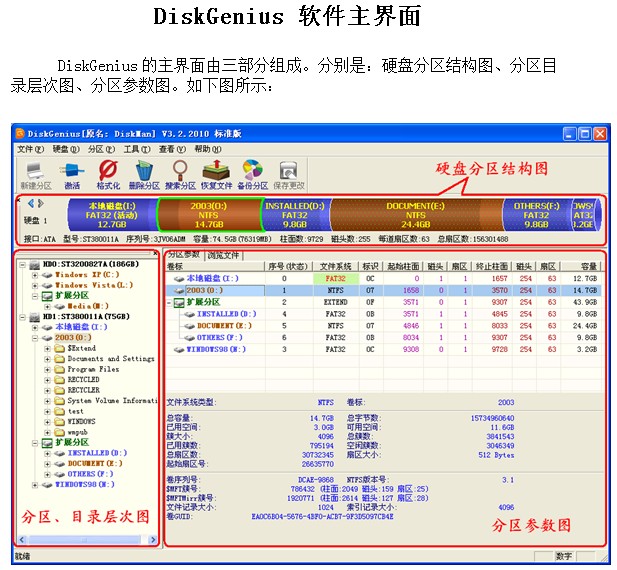
Task: Click the 起始柱面 column header
Action: pos(403,267)
